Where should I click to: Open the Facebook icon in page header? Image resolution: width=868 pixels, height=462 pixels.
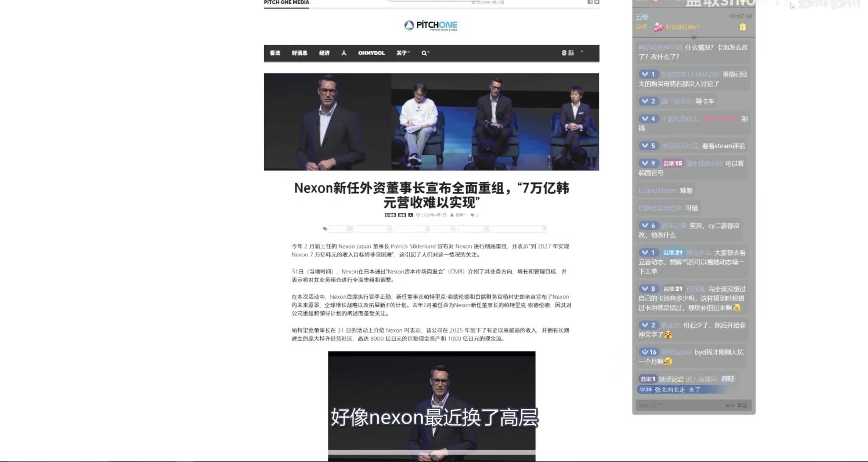[590, 2]
